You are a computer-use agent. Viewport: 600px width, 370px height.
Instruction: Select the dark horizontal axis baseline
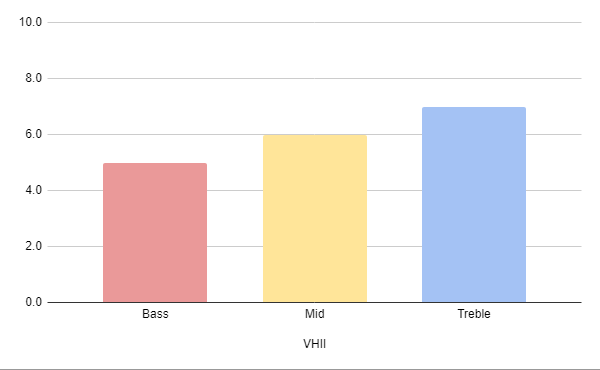click(315, 302)
